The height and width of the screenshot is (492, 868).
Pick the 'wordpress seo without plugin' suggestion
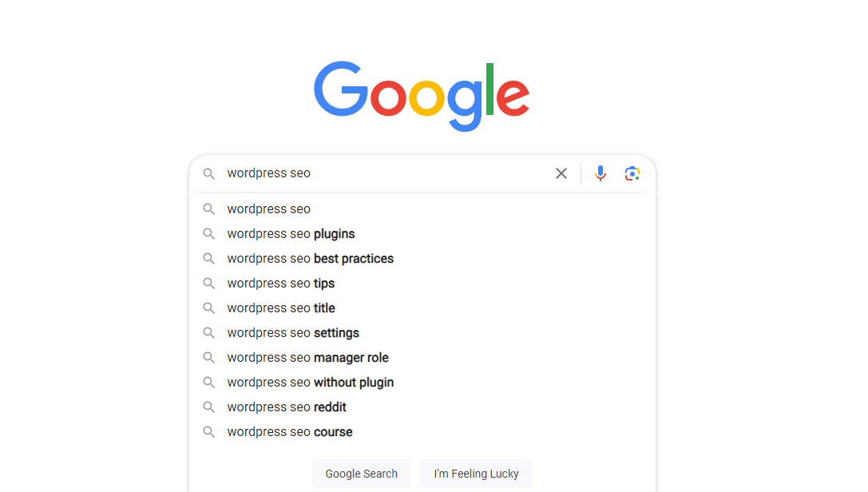coord(310,382)
